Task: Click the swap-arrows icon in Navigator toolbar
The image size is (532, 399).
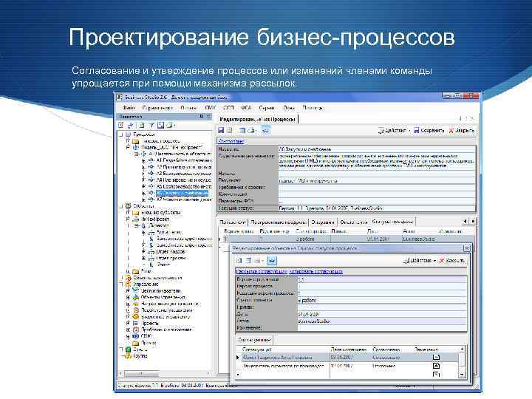Action: pos(131,126)
